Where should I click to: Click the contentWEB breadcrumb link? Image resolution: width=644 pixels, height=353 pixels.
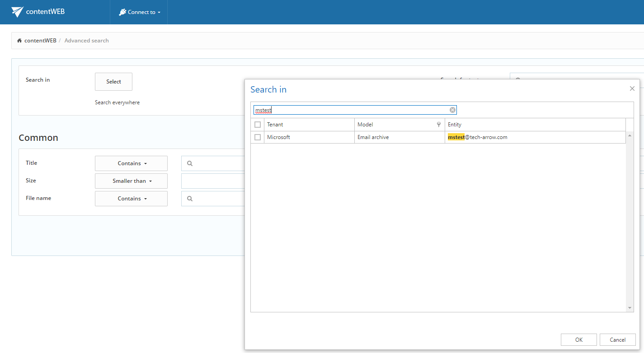pos(40,41)
